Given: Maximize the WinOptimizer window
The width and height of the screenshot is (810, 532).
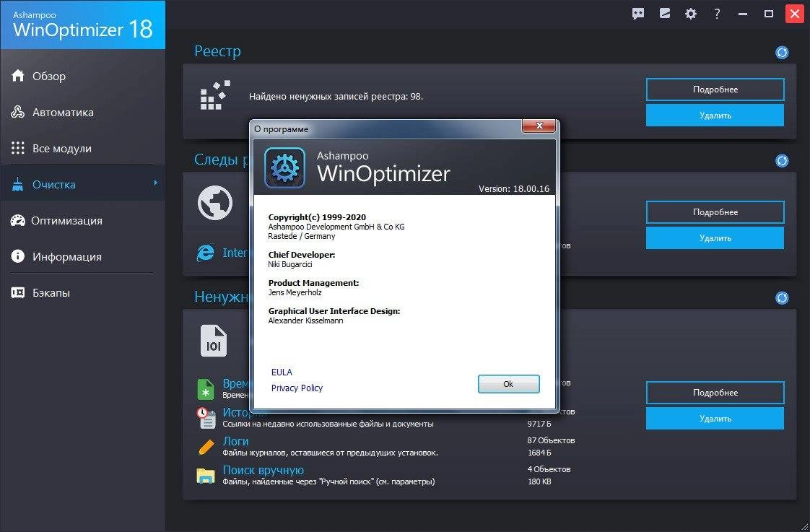Looking at the screenshot, I should click(769, 14).
